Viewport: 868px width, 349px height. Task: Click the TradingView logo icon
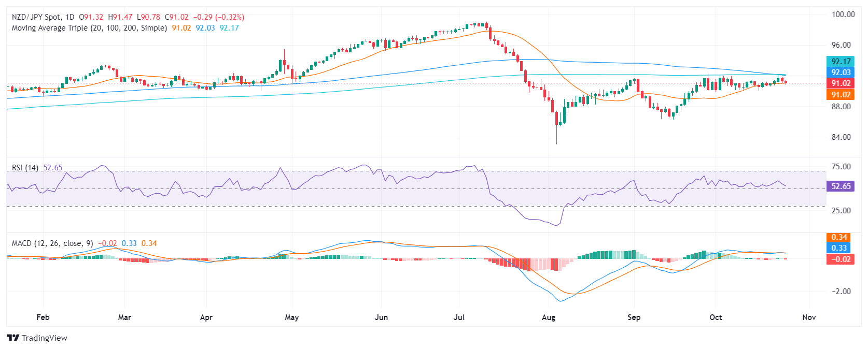(x=13, y=338)
